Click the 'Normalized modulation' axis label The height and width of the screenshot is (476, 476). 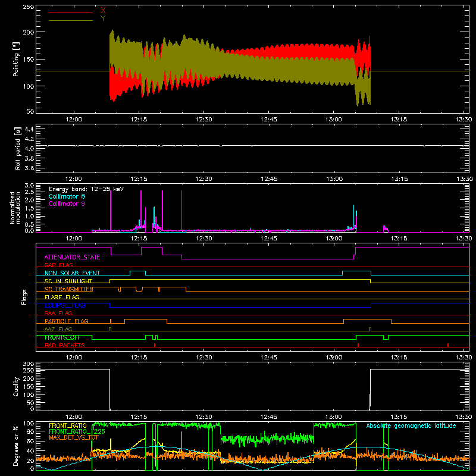point(15,208)
